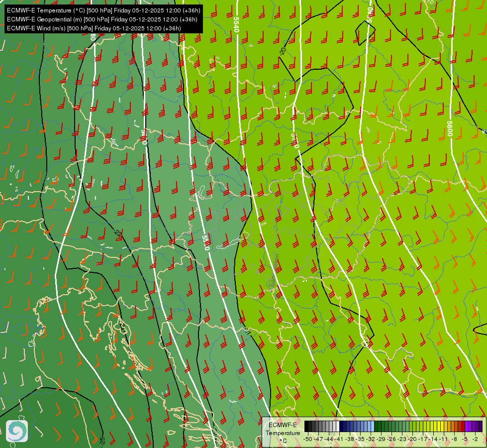Click the -50 tick on the color scale
The image size is (487, 448).
point(308,439)
